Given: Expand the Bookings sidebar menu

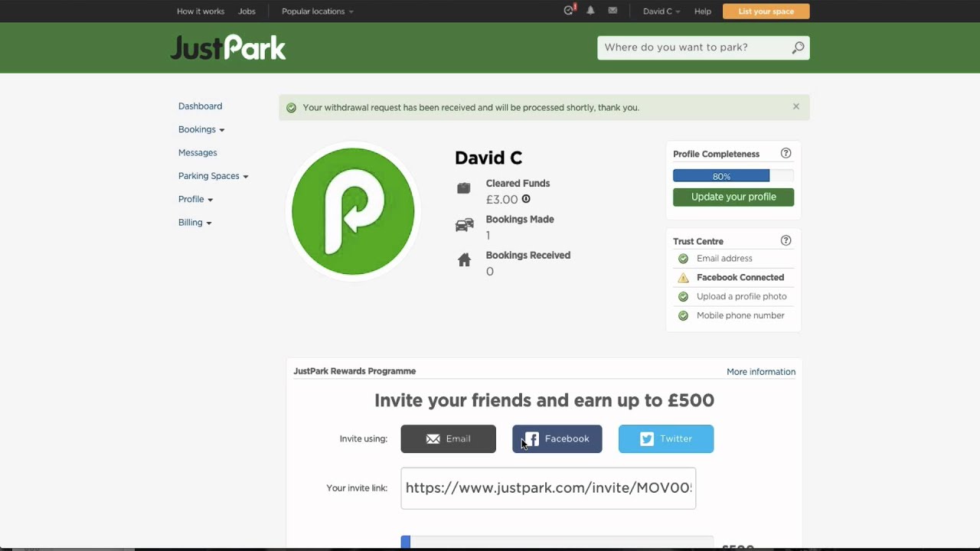Looking at the screenshot, I should pos(201,129).
